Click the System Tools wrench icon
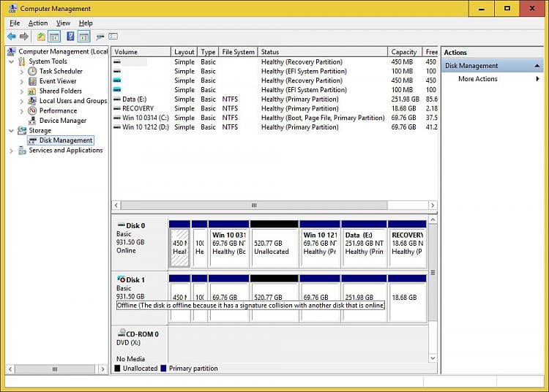The height and width of the screenshot is (392, 549). (x=22, y=61)
